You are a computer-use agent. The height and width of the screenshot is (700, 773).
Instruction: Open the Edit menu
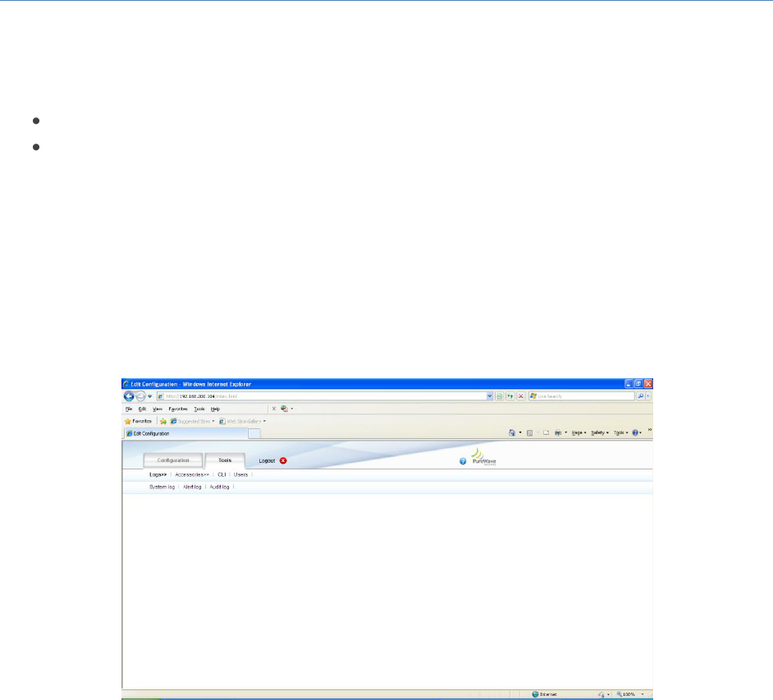(x=143, y=409)
